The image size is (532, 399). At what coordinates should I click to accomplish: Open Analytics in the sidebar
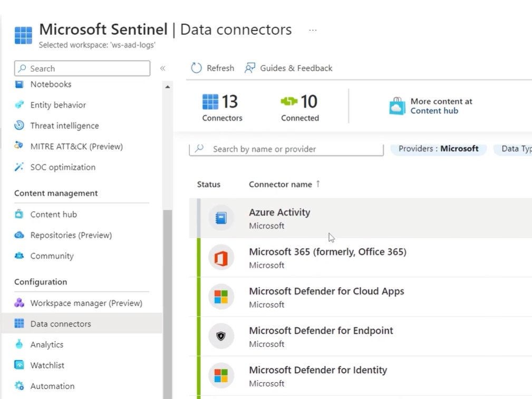point(46,344)
